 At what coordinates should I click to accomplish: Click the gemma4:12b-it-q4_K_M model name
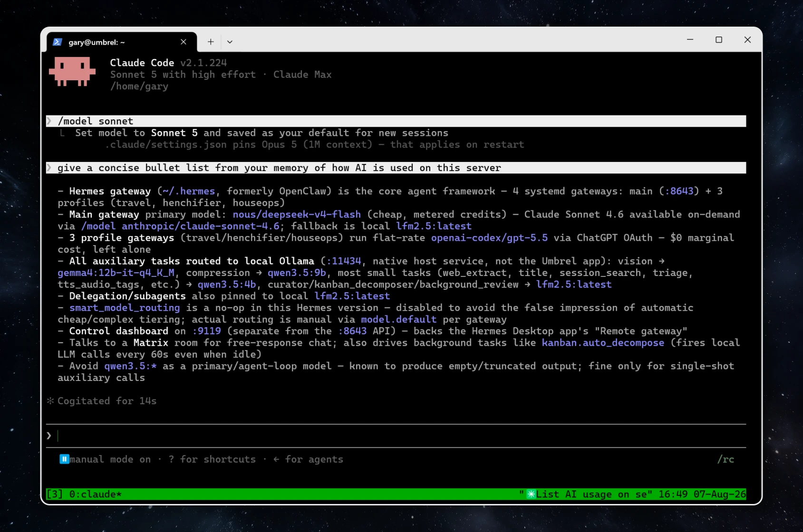[x=116, y=273]
